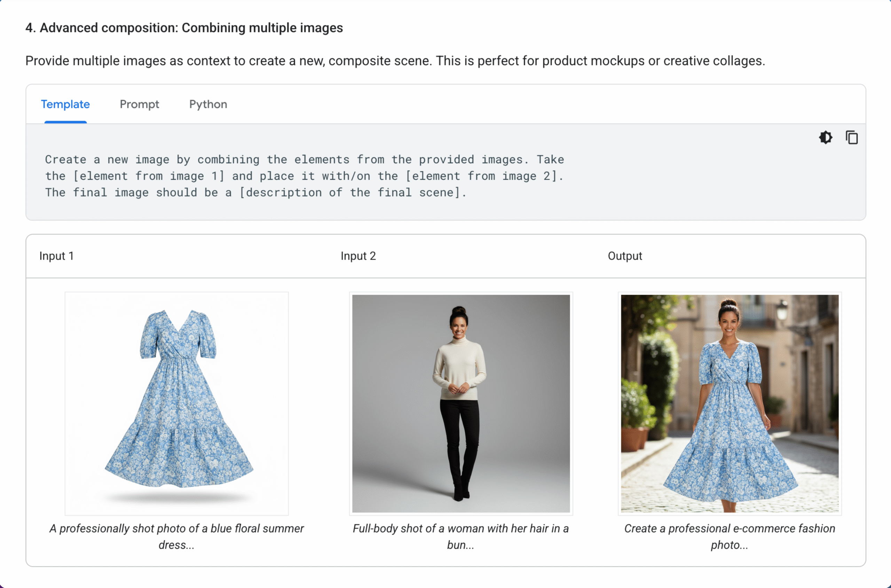Select the 'Advanced composition' section heading

184,28
